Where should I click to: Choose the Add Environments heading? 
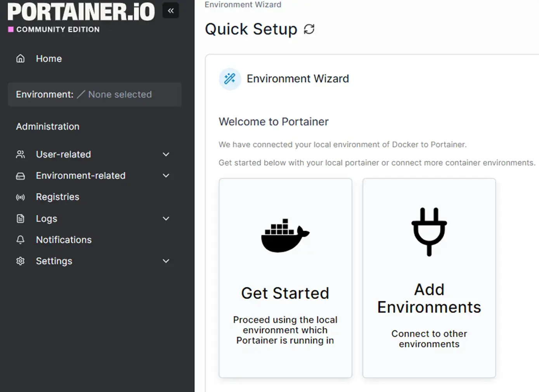pyautogui.click(x=429, y=298)
